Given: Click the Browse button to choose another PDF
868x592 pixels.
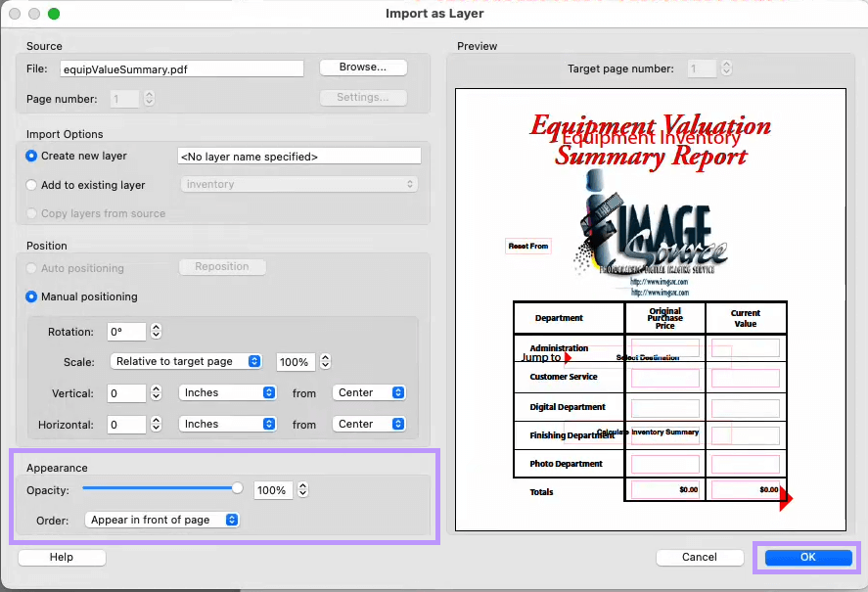Looking at the screenshot, I should click(x=362, y=67).
